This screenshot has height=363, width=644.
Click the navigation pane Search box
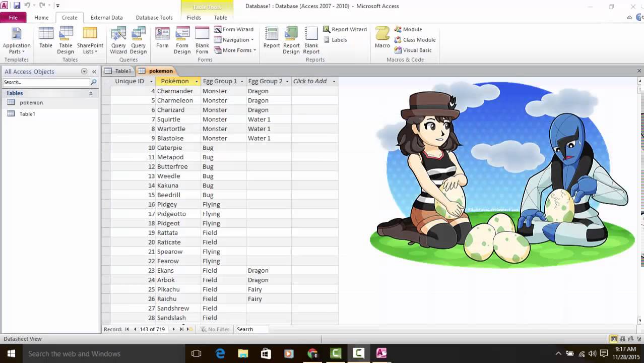tap(46, 82)
